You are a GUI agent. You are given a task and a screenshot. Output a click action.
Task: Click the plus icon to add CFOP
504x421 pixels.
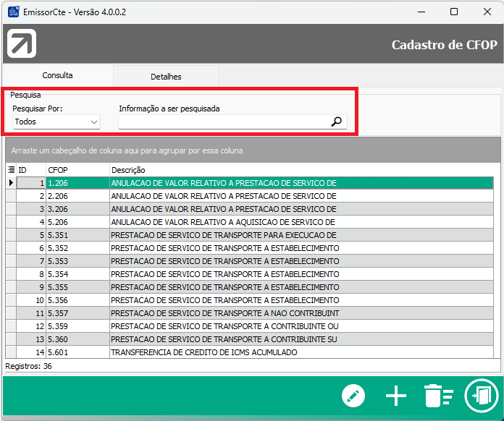pyautogui.click(x=396, y=396)
